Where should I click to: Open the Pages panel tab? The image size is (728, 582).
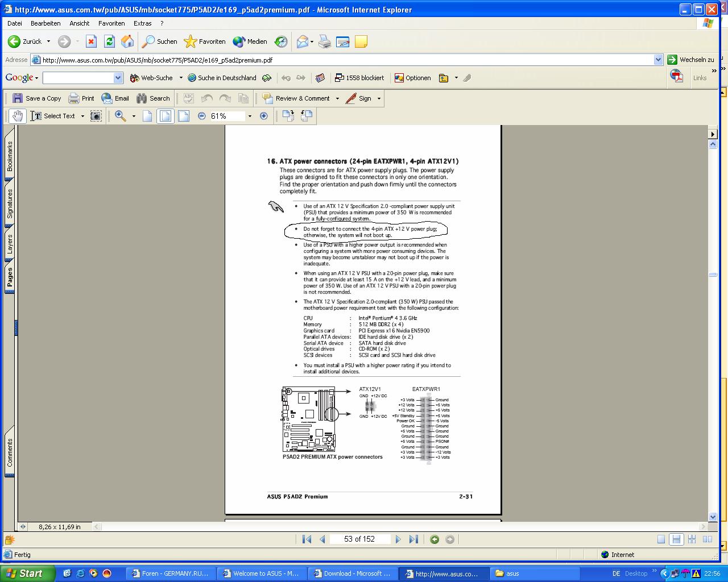10,278
